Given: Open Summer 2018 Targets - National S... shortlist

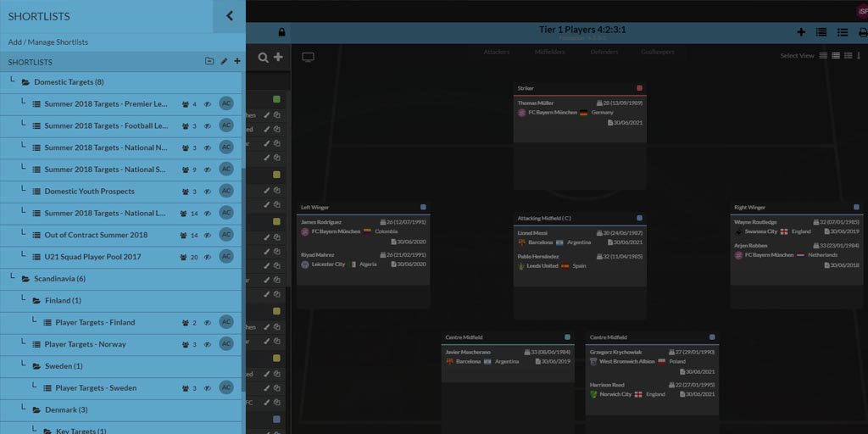Looking at the screenshot, I should click(105, 170).
